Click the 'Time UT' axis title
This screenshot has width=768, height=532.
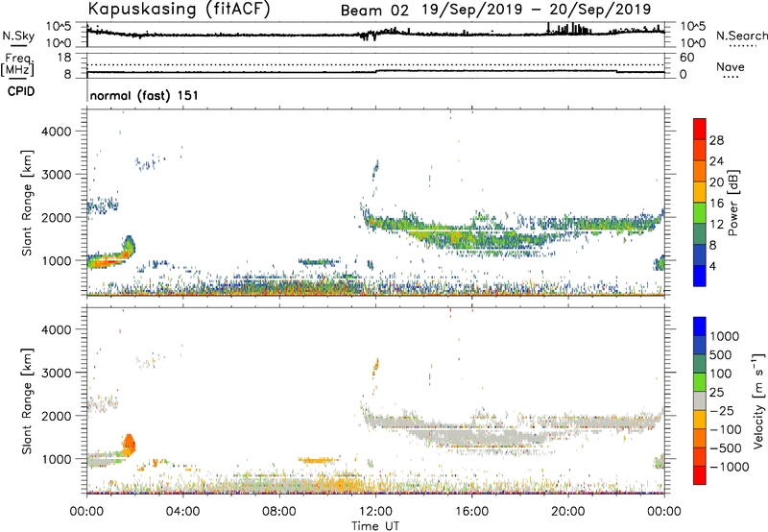pos(375,526)
